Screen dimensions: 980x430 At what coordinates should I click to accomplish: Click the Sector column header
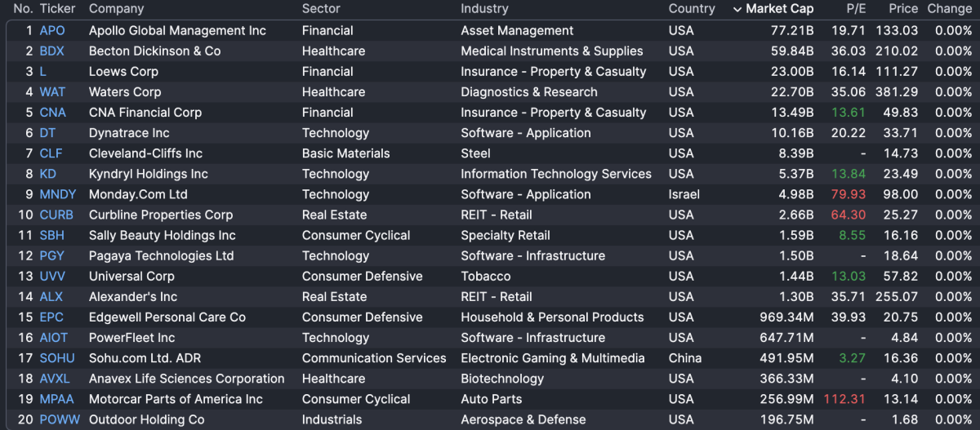point(321,9)
